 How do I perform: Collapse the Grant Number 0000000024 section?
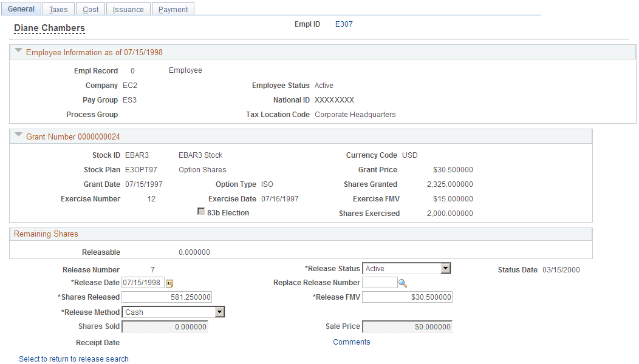pyautogui.click(x=18, y=135)
